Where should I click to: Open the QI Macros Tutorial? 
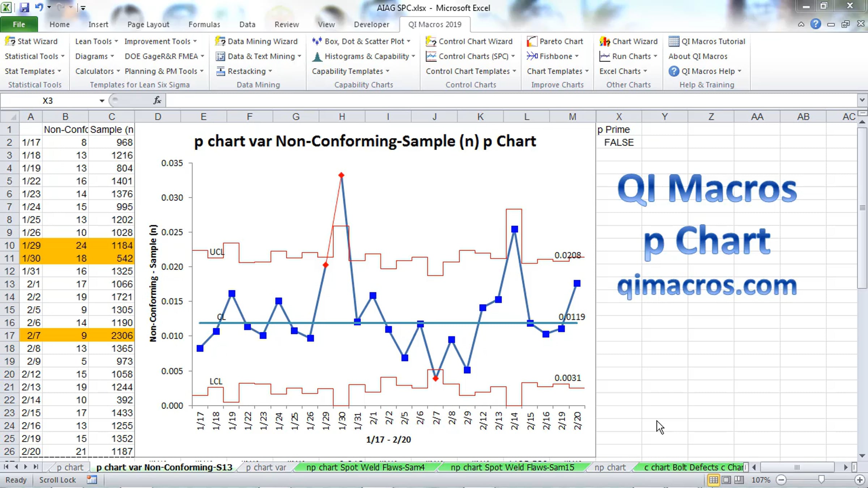click(x=707, y=41)
